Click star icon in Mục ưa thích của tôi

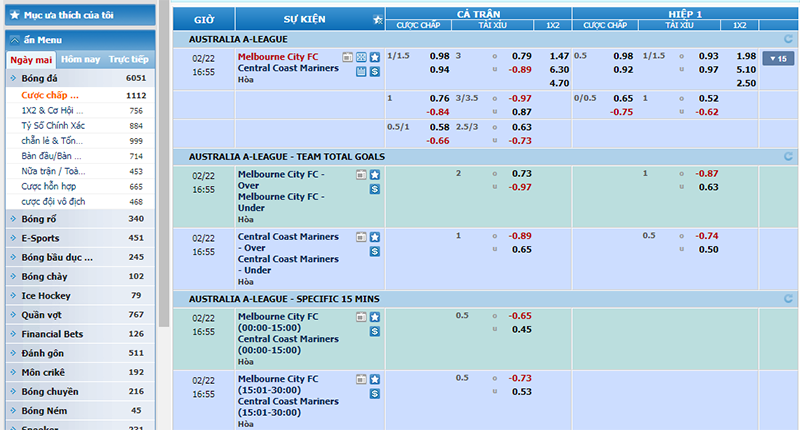tap(15, 15)
